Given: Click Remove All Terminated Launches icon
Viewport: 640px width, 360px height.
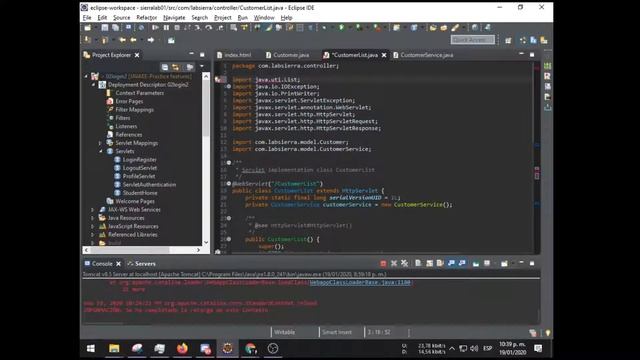Looking at the screenshot, I should tap(404, 264).
